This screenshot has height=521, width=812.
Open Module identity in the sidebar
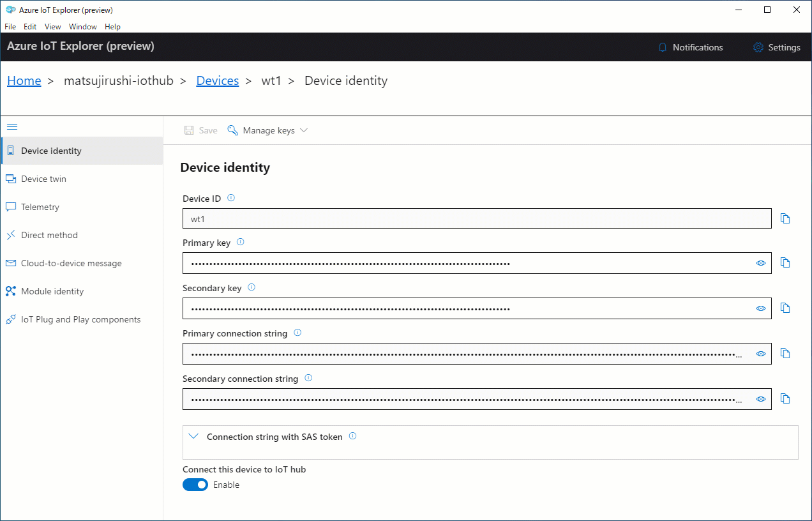(x=82, y=291)
